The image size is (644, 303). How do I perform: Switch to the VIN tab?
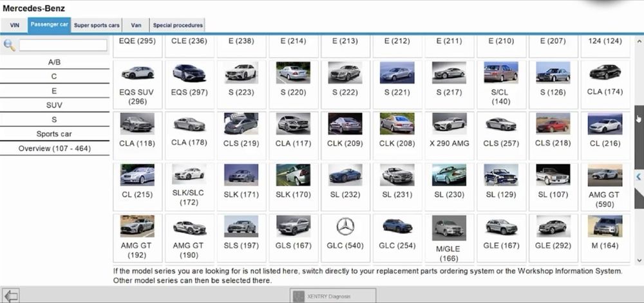[14, 25]
